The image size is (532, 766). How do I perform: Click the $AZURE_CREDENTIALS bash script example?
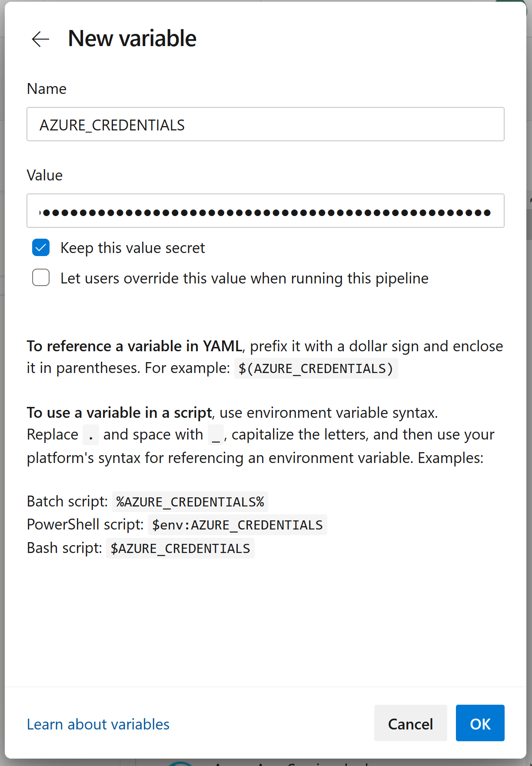[x=180, y=548]
